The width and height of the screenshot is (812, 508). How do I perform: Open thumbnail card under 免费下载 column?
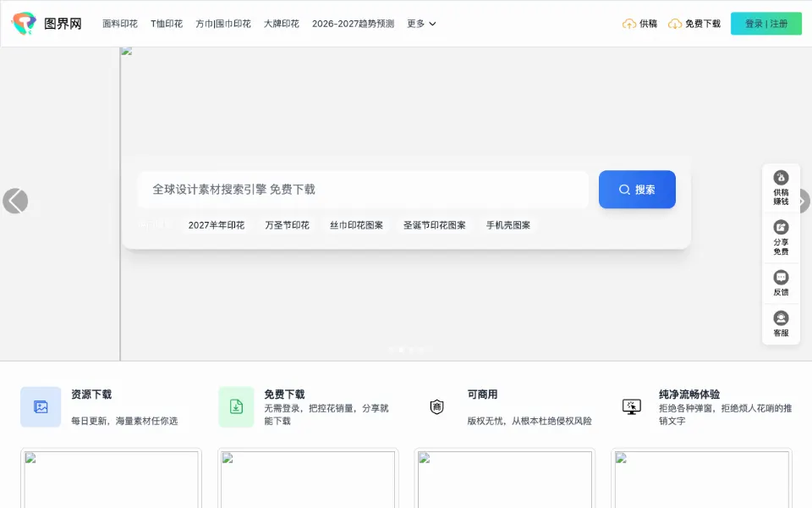tap(308, 478)
